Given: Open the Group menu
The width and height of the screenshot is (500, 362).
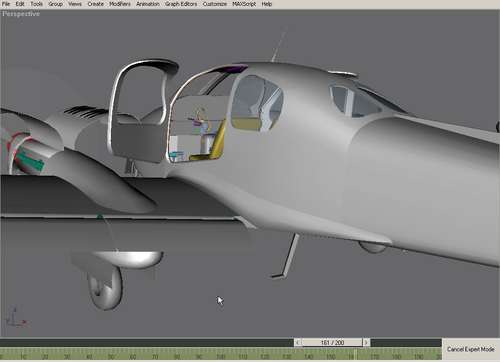Looking at the screenshot, I should click(x=56, y=4).
